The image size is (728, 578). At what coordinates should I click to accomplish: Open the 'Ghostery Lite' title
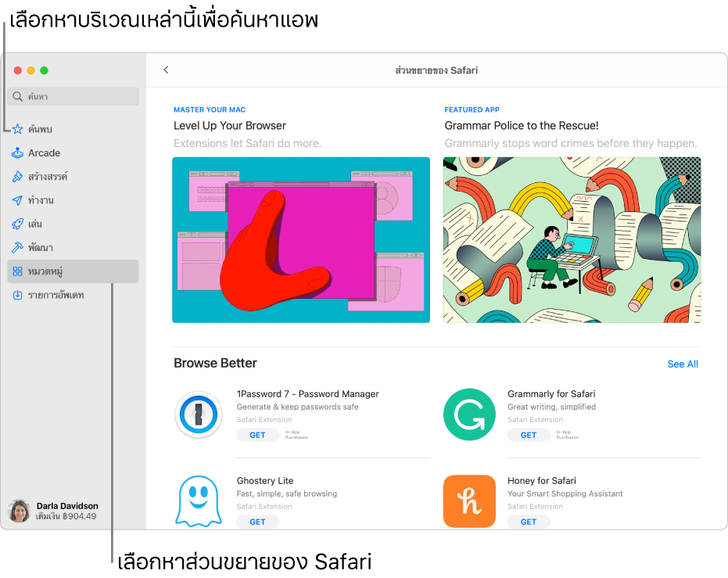[265, 480]
